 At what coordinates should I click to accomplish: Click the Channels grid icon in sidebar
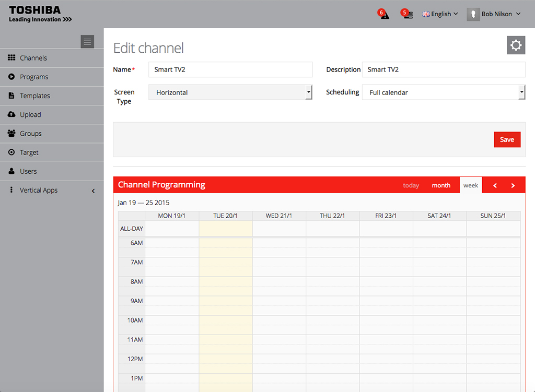11,58
